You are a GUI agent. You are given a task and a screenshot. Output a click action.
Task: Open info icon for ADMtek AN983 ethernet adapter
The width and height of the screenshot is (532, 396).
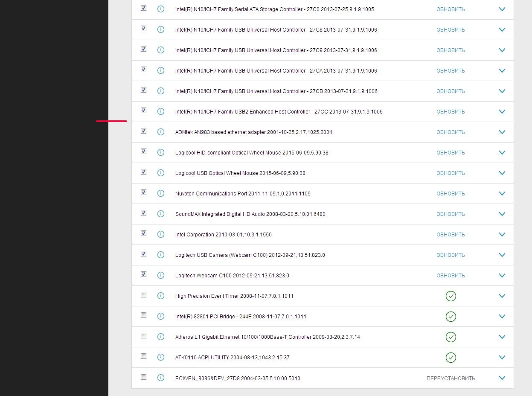tap(161, 132)
